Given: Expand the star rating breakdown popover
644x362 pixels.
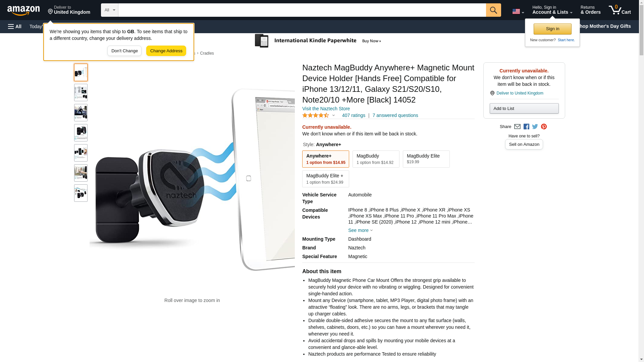Looking at the screenshot, I should tap(333, 115).
